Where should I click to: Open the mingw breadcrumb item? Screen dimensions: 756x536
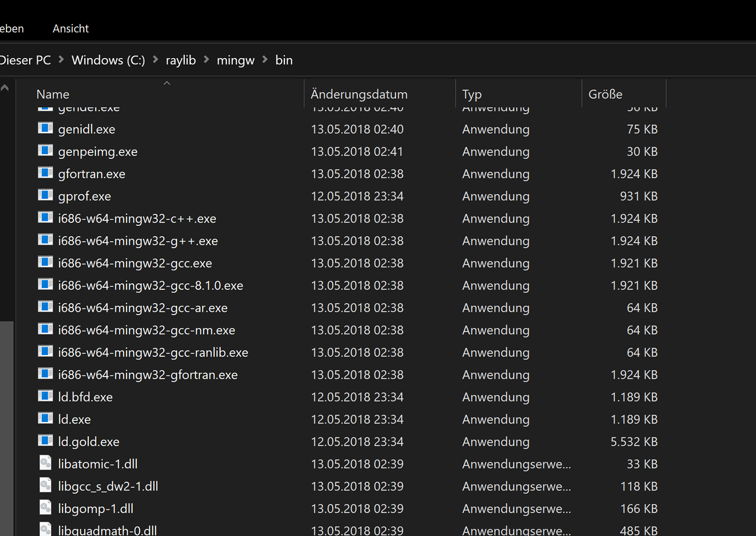pos(236,60)
